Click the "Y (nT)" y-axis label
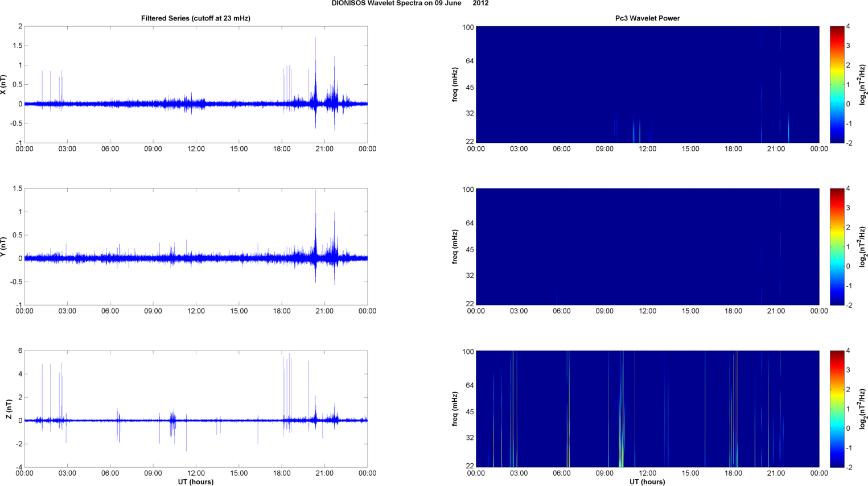The height and width of the screenshot is (486, 868). click(x=3, y=247)
